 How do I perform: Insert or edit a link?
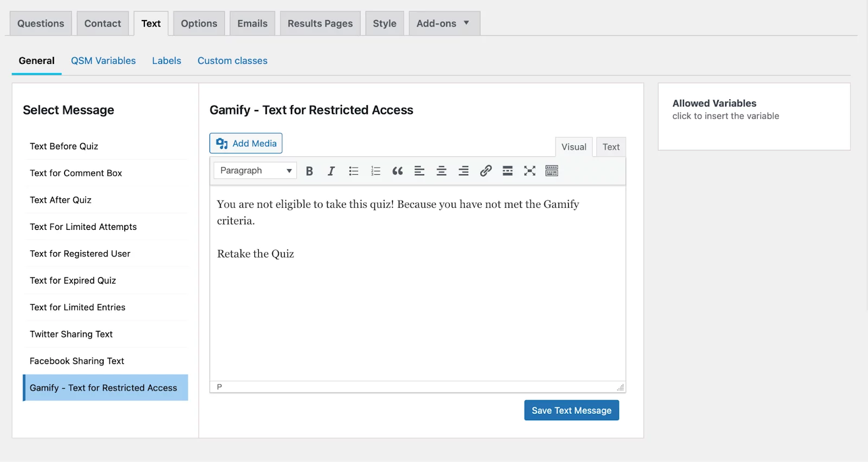click(x=486, y=171)
